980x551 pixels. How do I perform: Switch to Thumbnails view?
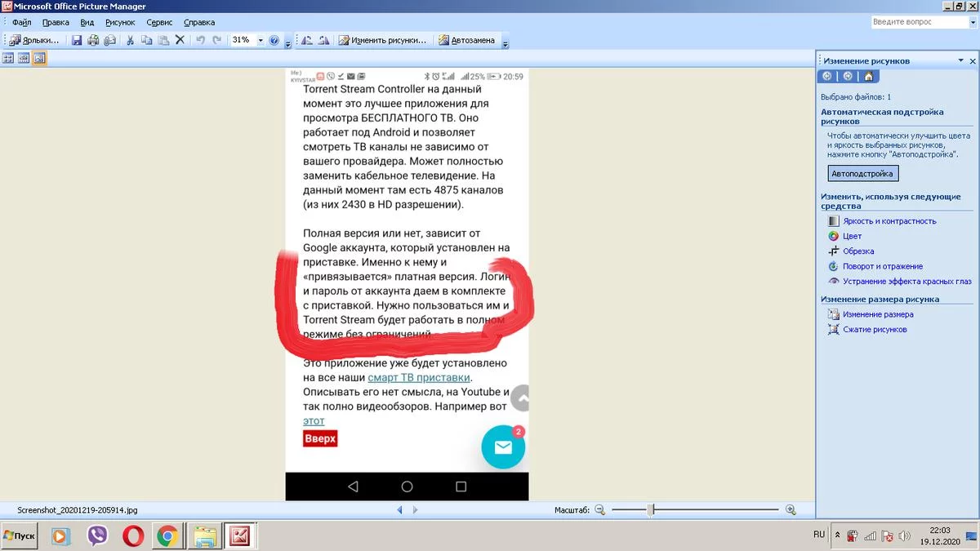point(8,59)
